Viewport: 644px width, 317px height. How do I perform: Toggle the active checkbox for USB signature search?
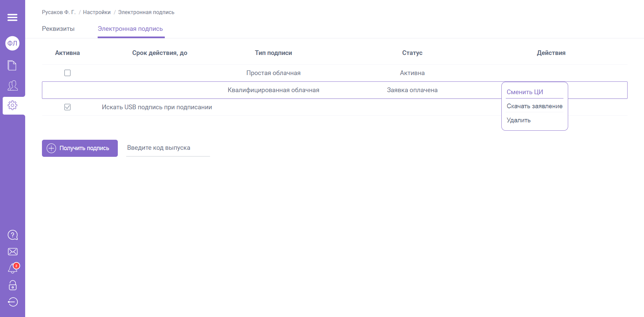(67, 107)
